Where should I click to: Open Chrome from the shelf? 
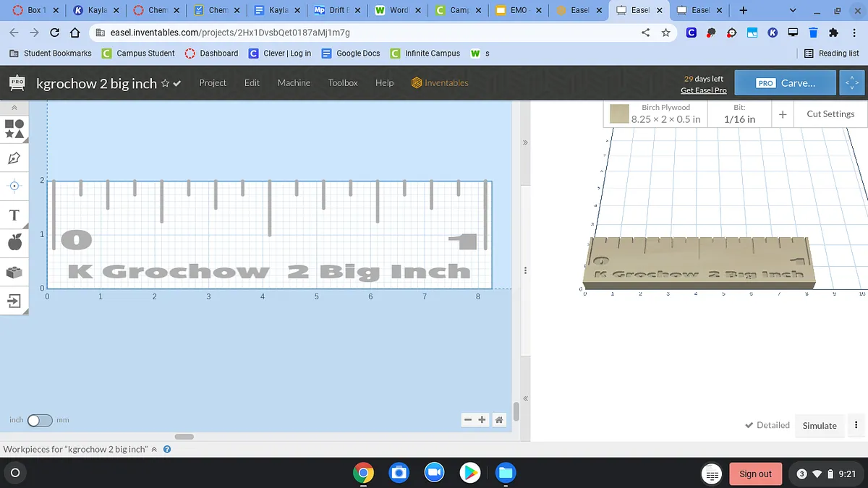(x=363, y=472)
